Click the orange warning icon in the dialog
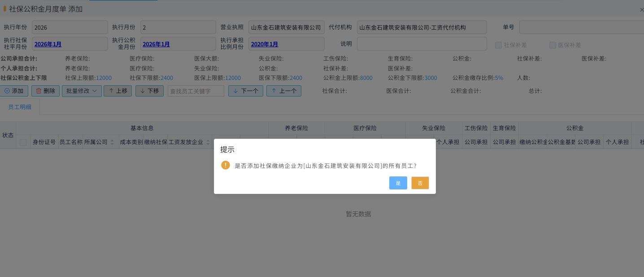 tap(226, 165)
